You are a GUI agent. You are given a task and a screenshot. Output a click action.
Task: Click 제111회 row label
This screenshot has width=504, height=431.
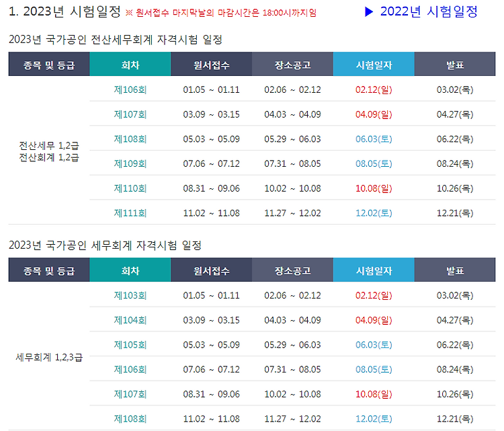(x=130, y=213)
